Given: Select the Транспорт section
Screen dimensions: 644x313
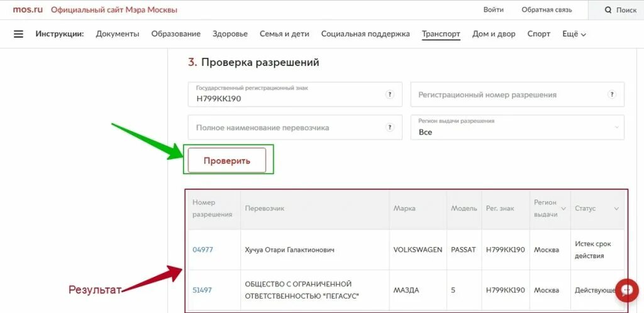Looking at the screenshot, I should click(441, 34).
